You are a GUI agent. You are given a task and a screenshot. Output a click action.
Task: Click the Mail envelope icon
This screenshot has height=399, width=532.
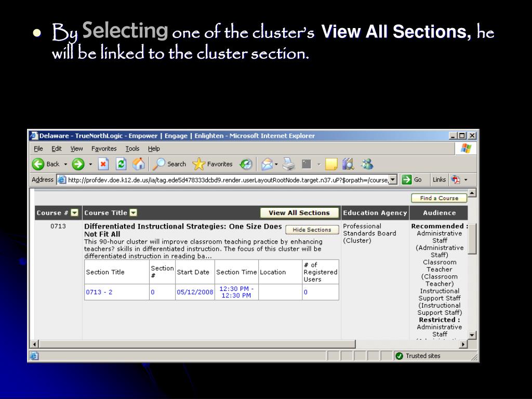[267, 164]
